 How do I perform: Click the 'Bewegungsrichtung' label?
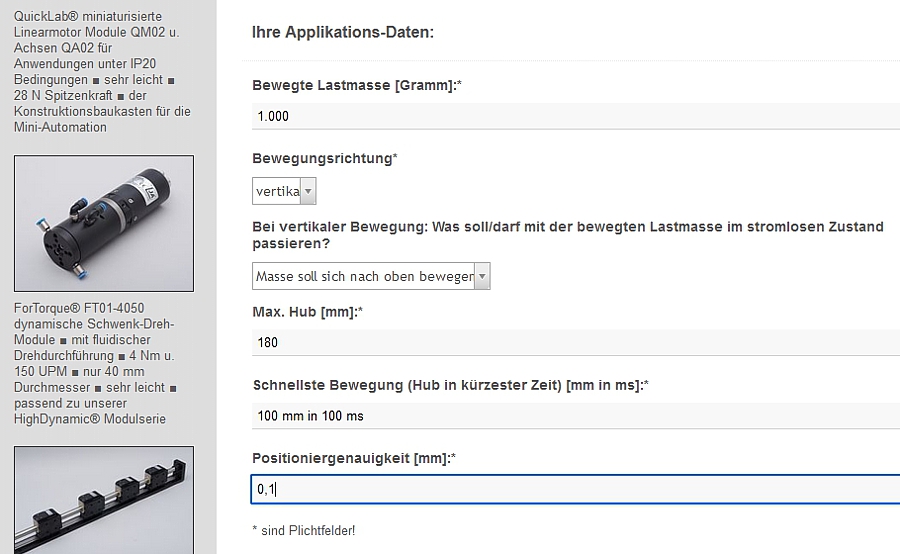point(325,158)
